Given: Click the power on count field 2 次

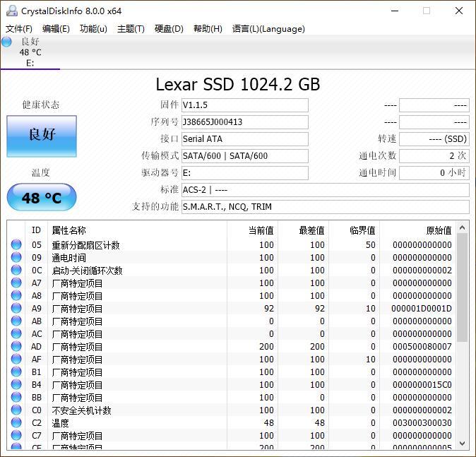Looking at the screenshot, I should pos(434,156).
